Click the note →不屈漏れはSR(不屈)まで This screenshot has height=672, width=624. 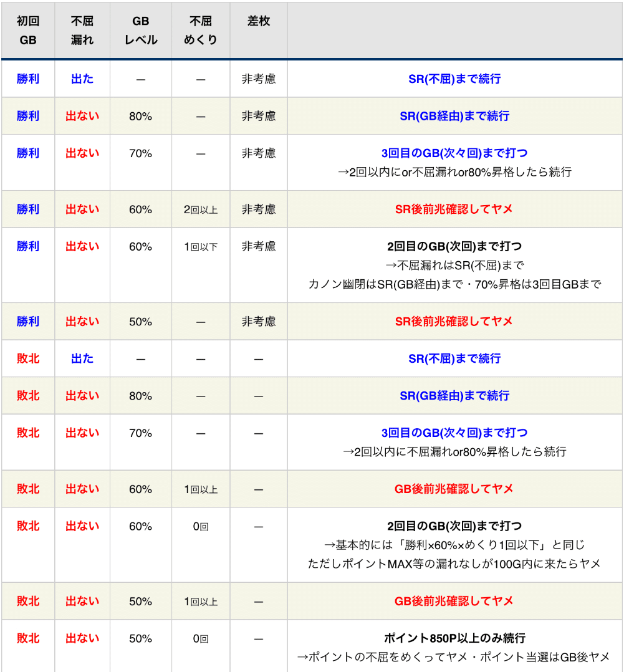[x=454, y=266]
